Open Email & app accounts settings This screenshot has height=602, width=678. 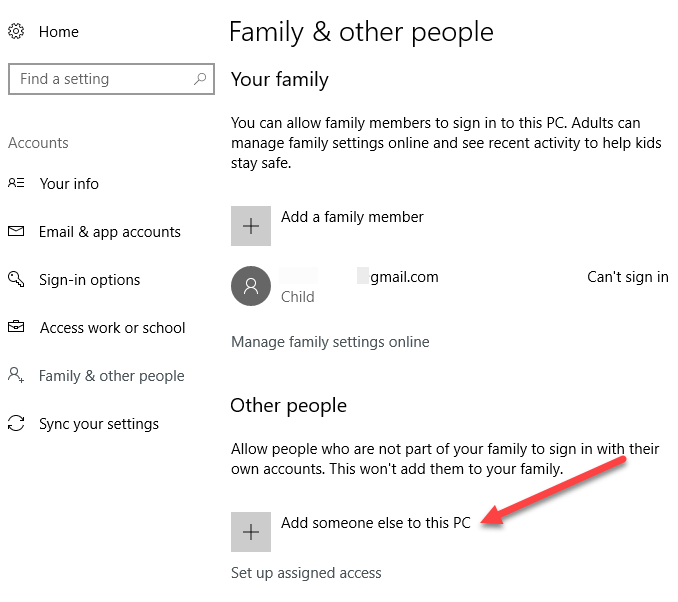click(110, 231)
